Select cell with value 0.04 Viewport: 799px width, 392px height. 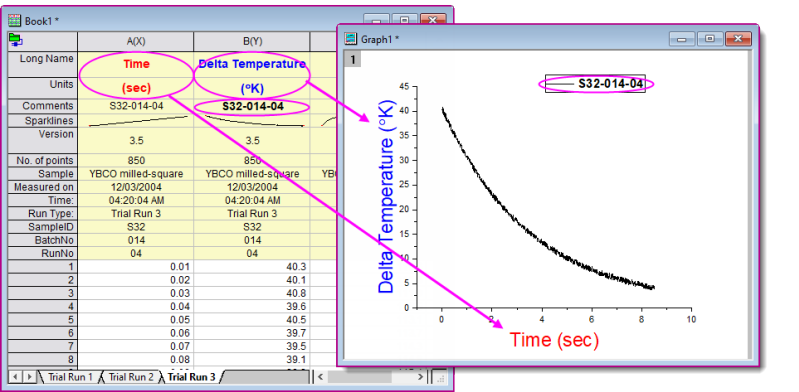(136, 306)
